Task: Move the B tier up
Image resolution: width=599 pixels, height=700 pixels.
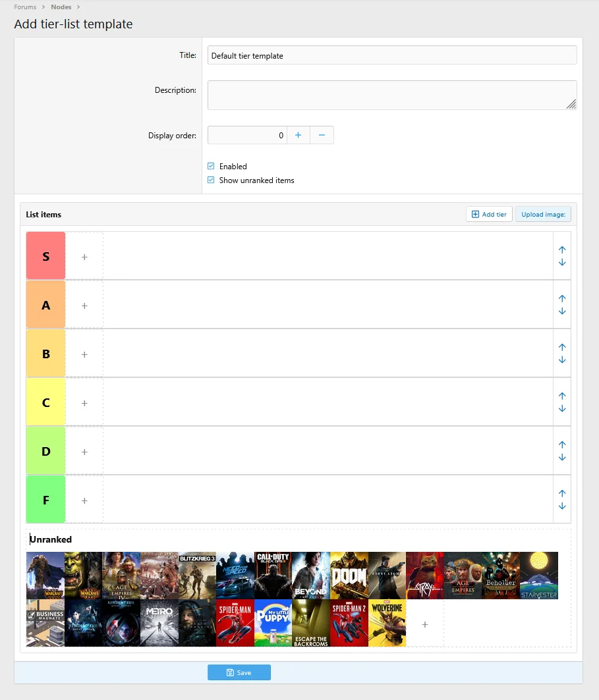Action: 562,347
